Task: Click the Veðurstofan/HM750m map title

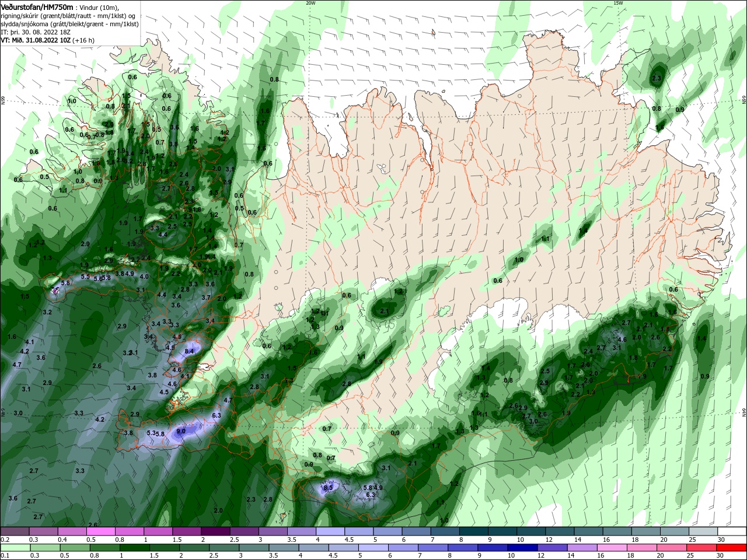Action: 37,7
